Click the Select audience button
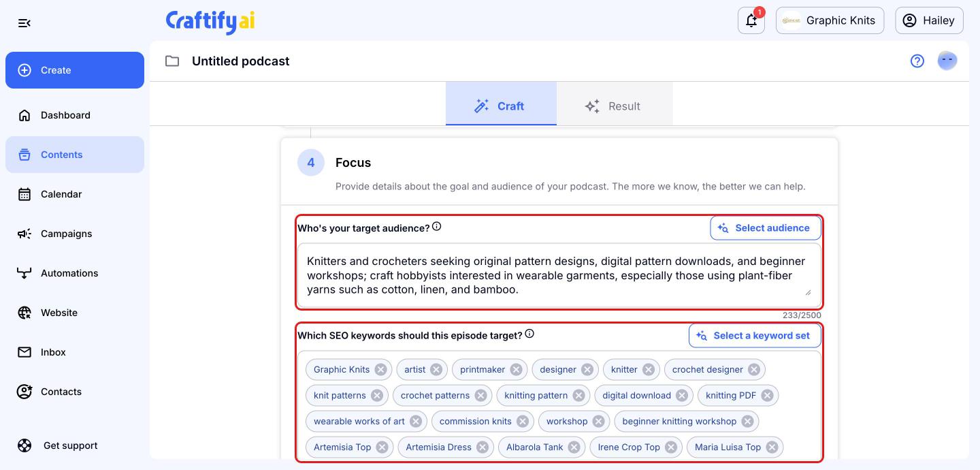 tap(765, 228)
